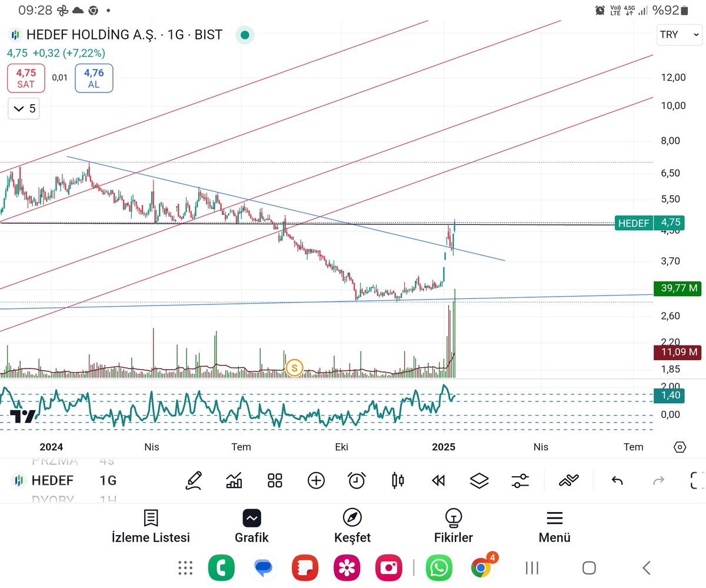Open WhatsApp from the taskbar
Screen dimensions: 706x588
click(x=438, y=568)
